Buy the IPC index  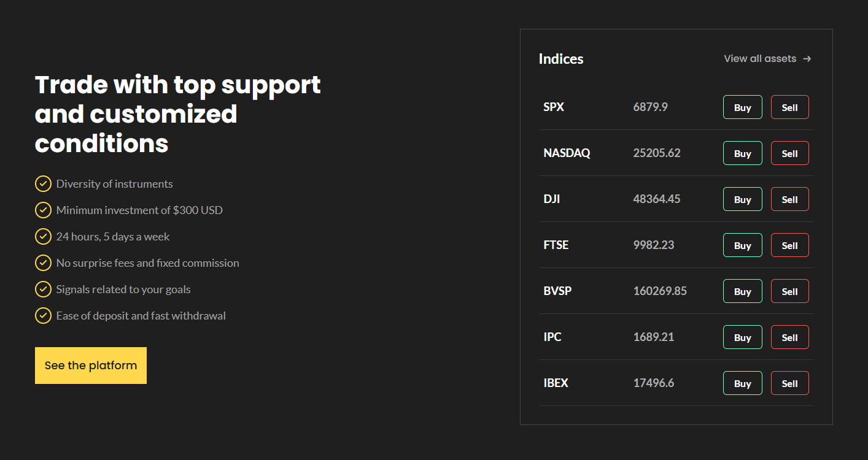(742, 337)
